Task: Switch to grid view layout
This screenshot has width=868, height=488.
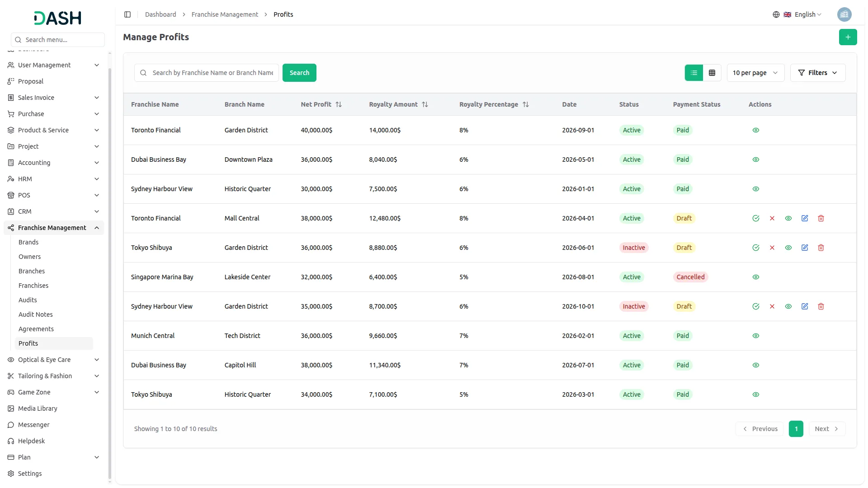Action: coord(712,73)
